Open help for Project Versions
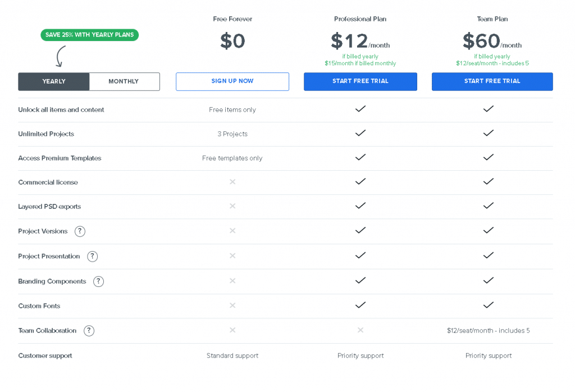 click(80, 231)
